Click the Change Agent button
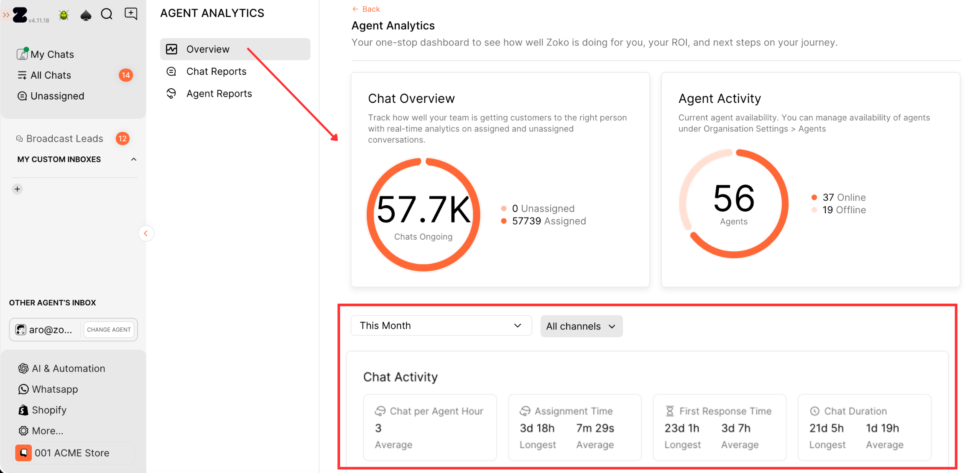This screenshot has height=473, width=980. click(x=109, y=330)
